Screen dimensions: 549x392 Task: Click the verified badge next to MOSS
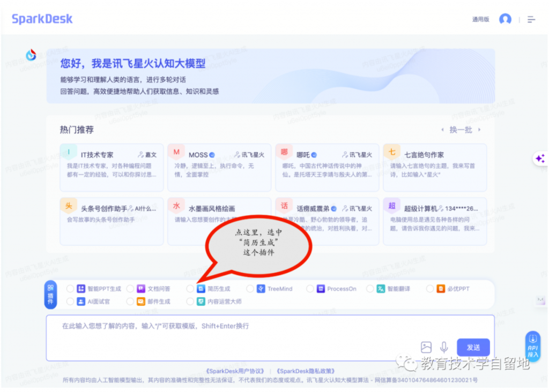point(212,155)
